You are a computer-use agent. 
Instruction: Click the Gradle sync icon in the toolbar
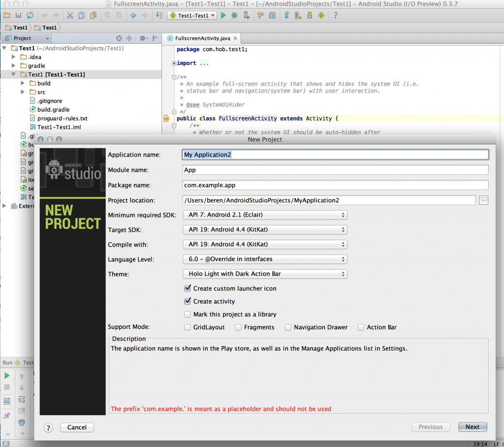[286, 15]
